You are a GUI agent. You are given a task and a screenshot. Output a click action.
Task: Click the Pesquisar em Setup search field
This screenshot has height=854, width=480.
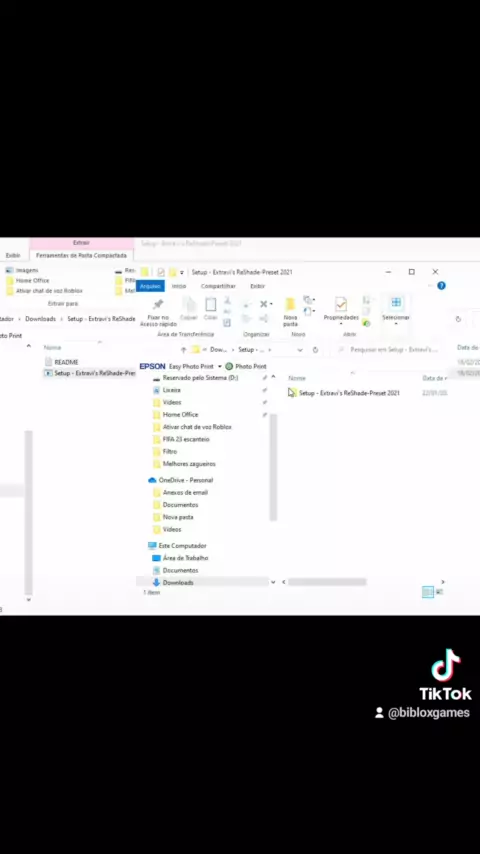389,350
